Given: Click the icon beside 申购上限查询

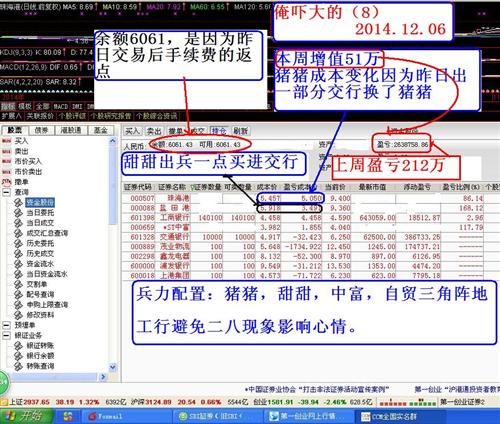Looking at the screenshot, I should point(19,305).
